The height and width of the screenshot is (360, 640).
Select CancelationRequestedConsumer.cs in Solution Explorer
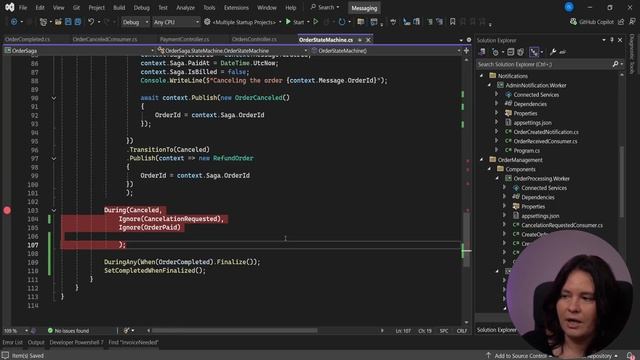(x=562, y=225)
